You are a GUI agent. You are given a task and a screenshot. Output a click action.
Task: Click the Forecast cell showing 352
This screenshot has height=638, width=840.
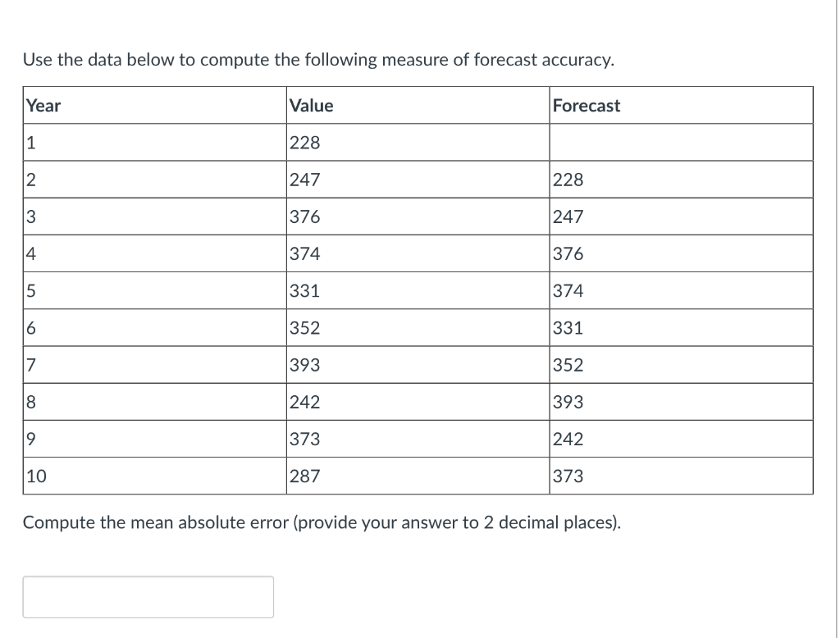567,364
